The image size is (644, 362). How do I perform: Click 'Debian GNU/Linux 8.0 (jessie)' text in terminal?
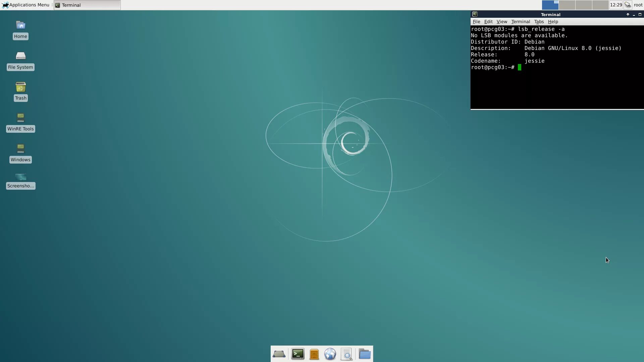(x=573, y=48)
